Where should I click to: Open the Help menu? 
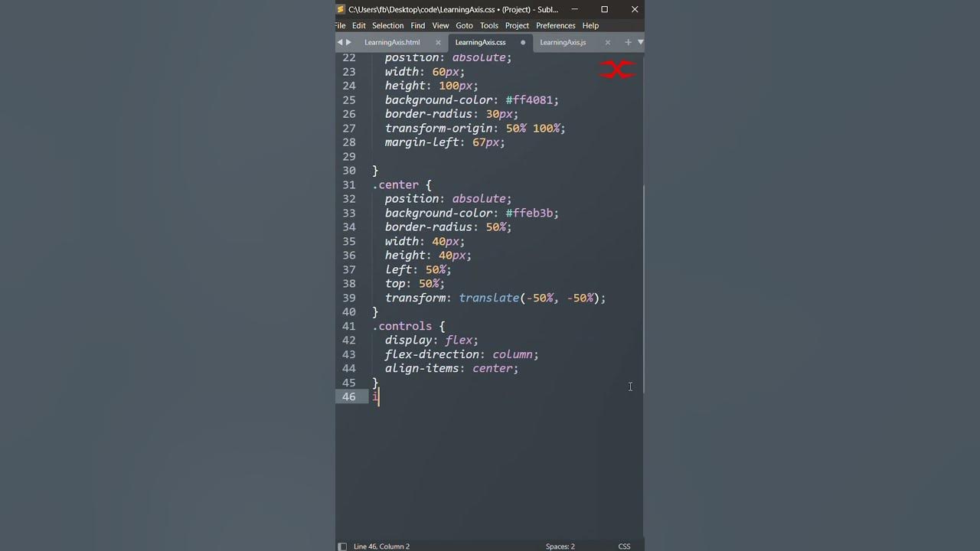coord(590,25)
